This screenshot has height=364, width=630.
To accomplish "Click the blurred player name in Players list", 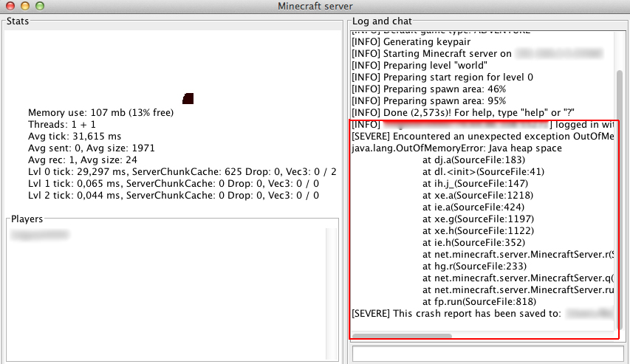I will [39, 234].
